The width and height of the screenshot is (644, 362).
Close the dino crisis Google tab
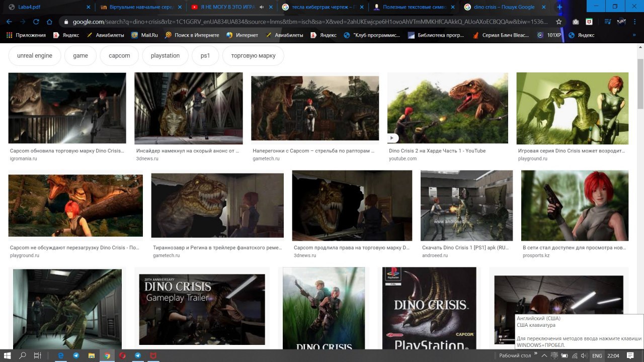tap(544, 7)
